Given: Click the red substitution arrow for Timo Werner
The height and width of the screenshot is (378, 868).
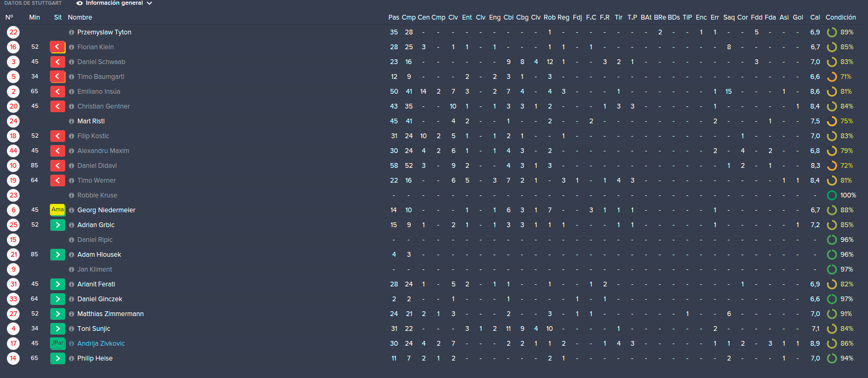Looking at the screenshot, I should 57,181.
